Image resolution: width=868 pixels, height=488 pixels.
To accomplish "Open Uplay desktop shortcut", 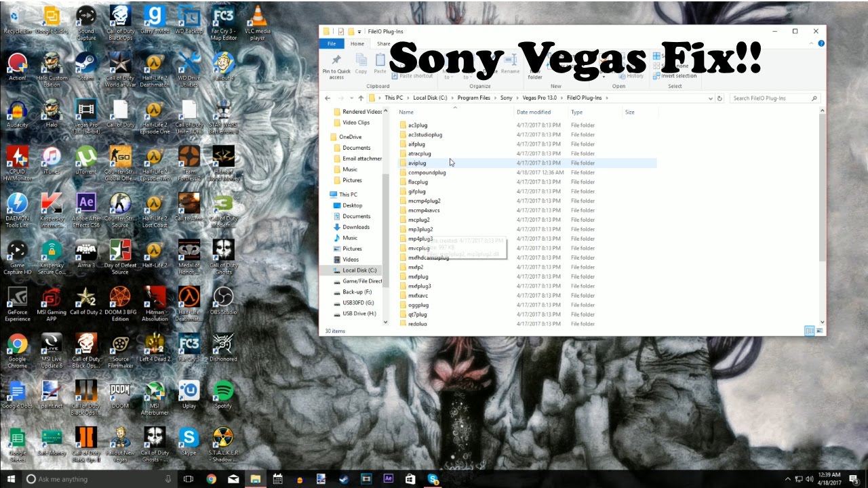I will (189, 395).
